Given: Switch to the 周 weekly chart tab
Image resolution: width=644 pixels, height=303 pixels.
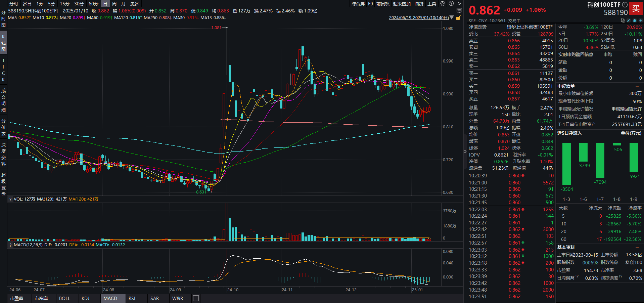Looking at the screenshot, I should 114,3.
